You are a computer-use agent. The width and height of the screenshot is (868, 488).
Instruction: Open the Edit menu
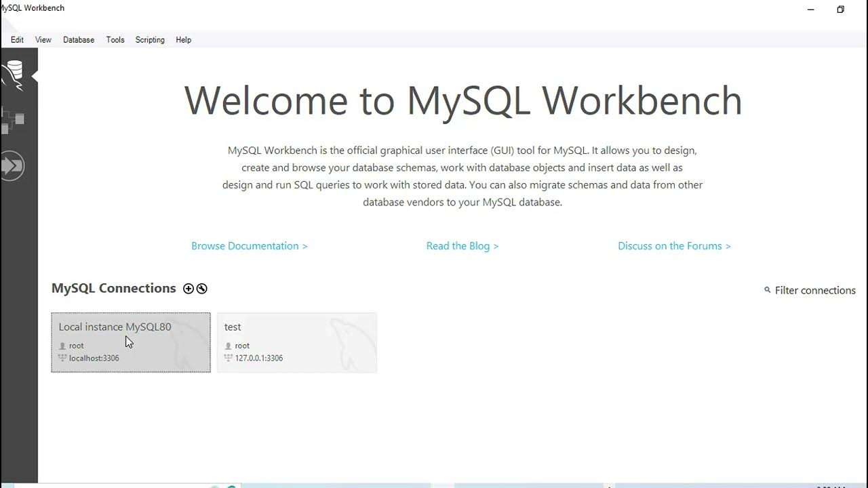[x=17, y=40]
